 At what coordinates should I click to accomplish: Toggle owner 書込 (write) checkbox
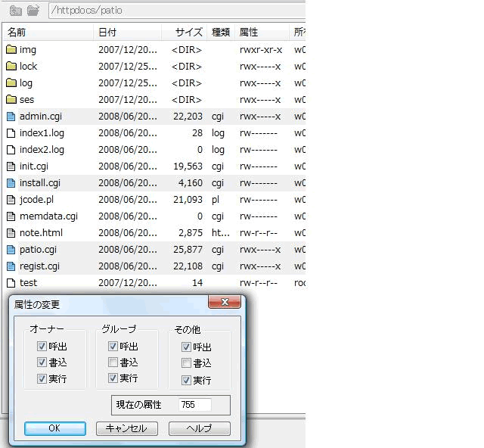coord(42,362)
